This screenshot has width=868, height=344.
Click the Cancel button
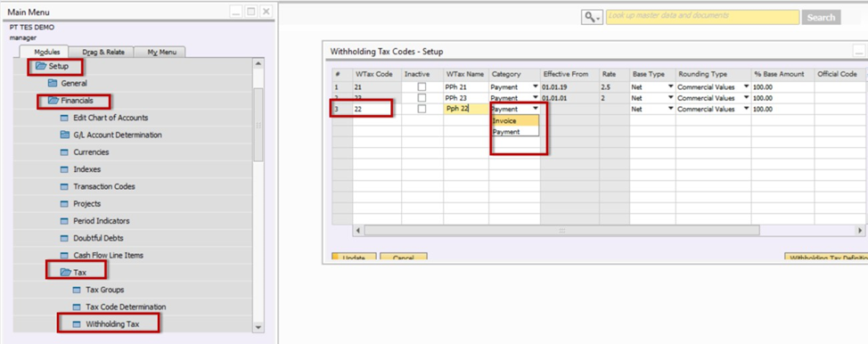click(404, 257)
